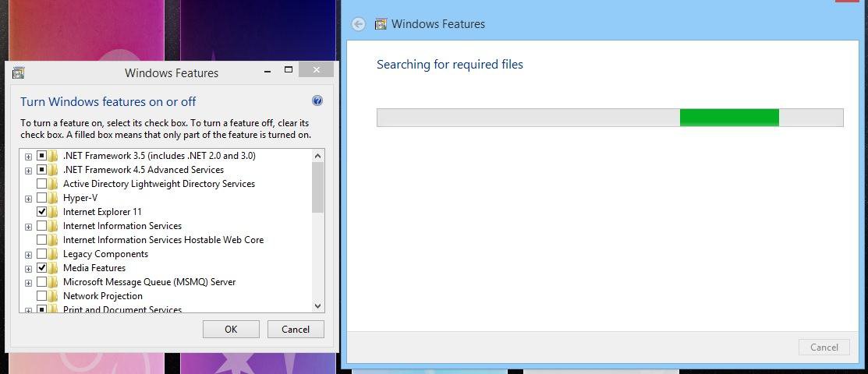The image size is (868, 374).
Task: Click the help question mark icon
Action: [x=317, y=101]
